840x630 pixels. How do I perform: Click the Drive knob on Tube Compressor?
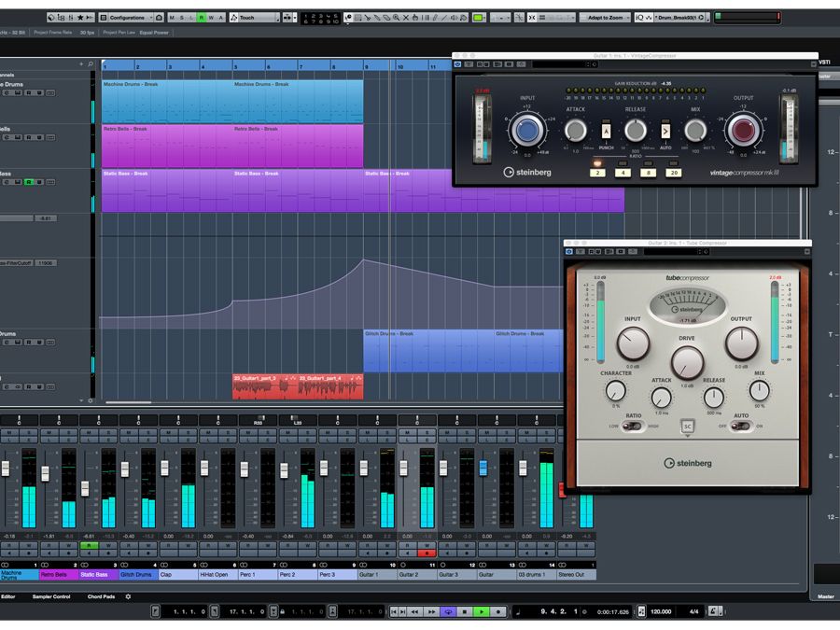coord(687,362)
